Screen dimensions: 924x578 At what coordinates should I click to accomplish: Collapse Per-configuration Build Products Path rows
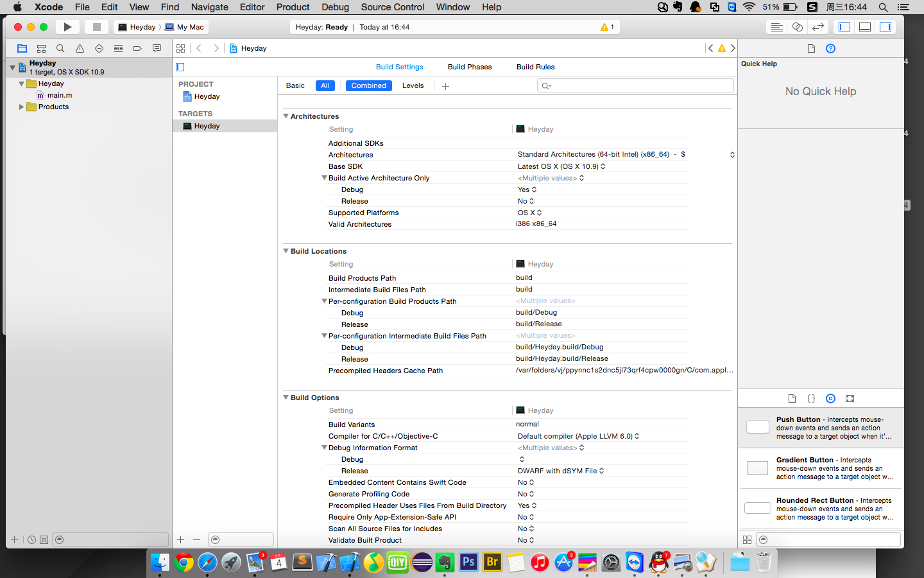click(324, 301)
